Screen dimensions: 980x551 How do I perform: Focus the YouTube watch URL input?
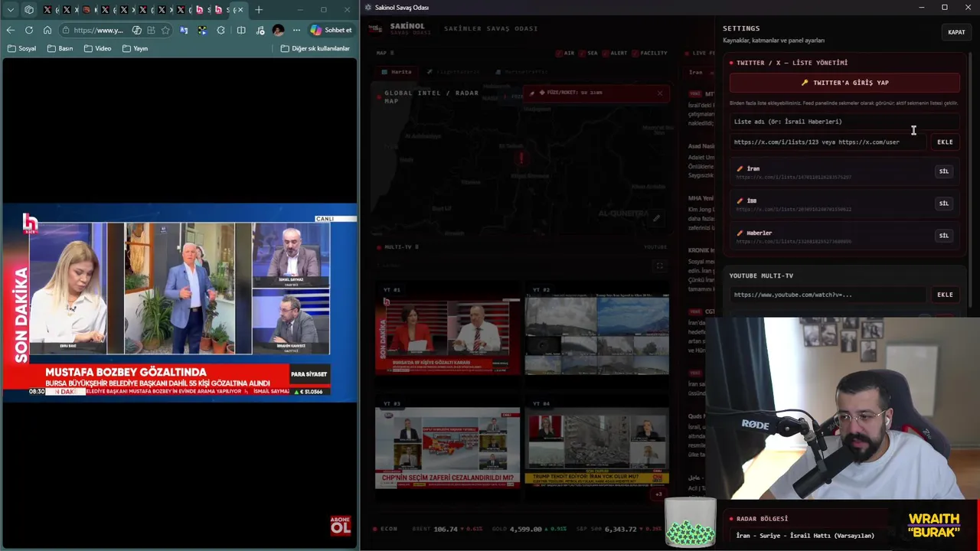[828, 295]
